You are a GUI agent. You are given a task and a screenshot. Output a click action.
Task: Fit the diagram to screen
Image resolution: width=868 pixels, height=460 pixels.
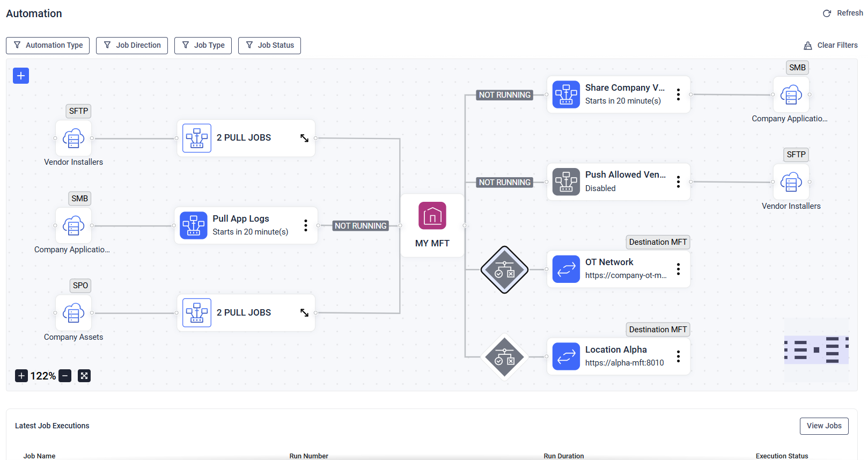click(84, 376)
